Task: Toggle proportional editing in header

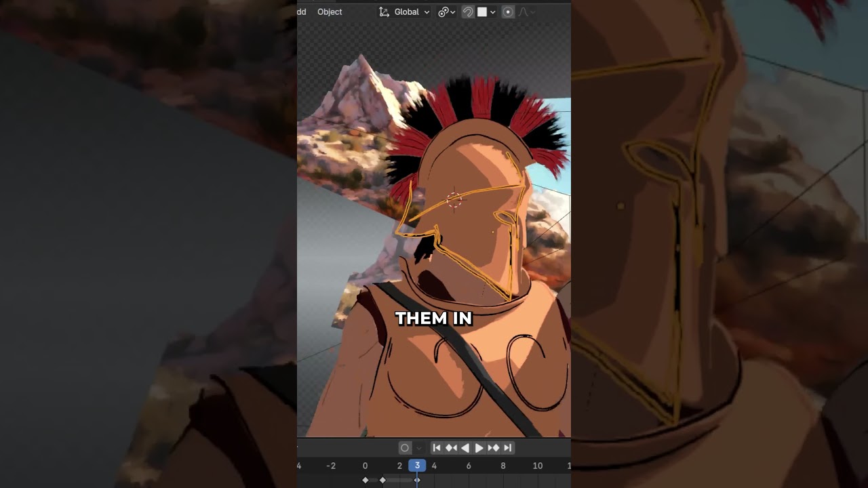Action: pyautogui.click(x=508, y=12)
